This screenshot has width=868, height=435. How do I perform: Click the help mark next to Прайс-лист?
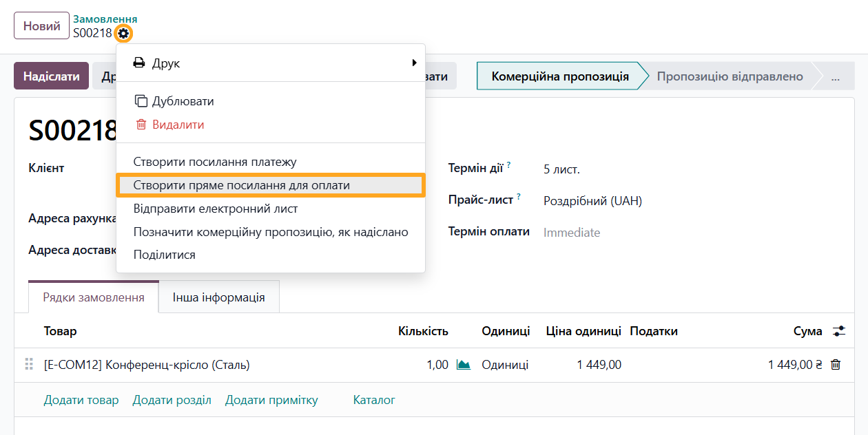tap(519, 197)
